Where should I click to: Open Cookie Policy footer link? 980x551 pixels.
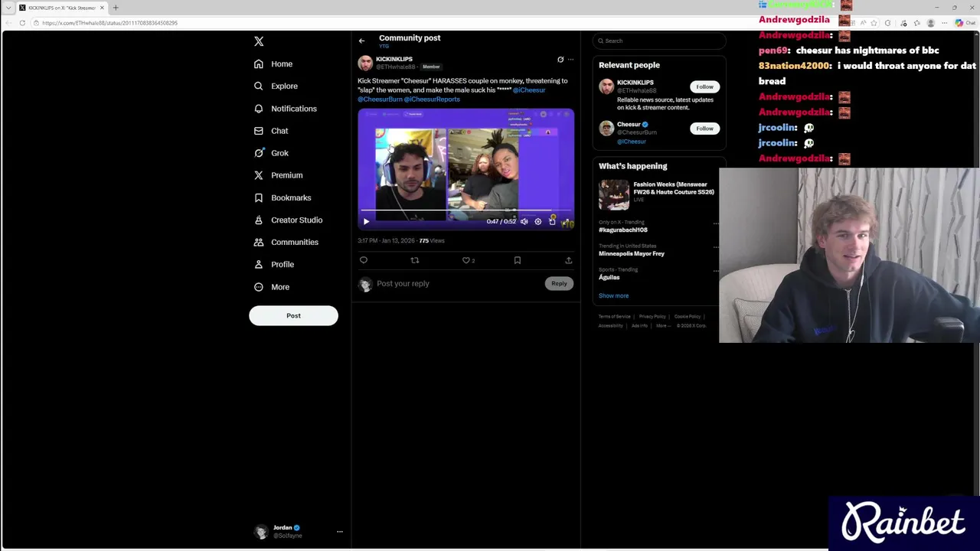[x=688, y=317]
